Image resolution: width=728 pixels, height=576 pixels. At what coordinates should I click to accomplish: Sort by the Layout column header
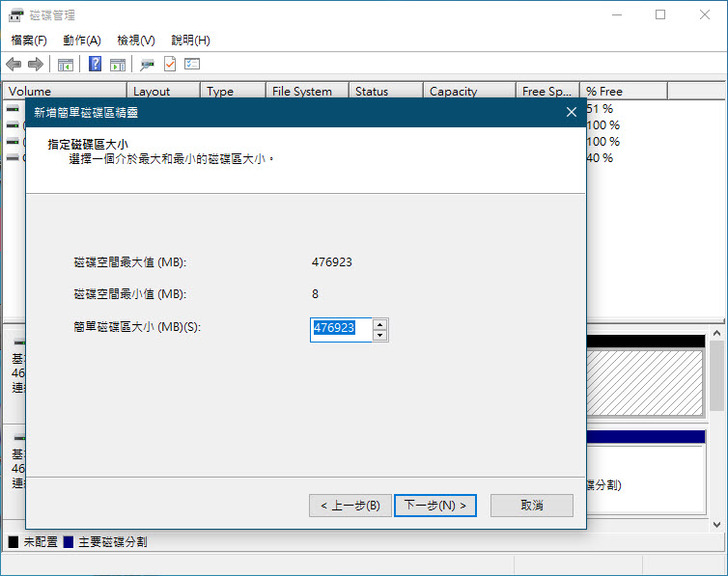163,91
